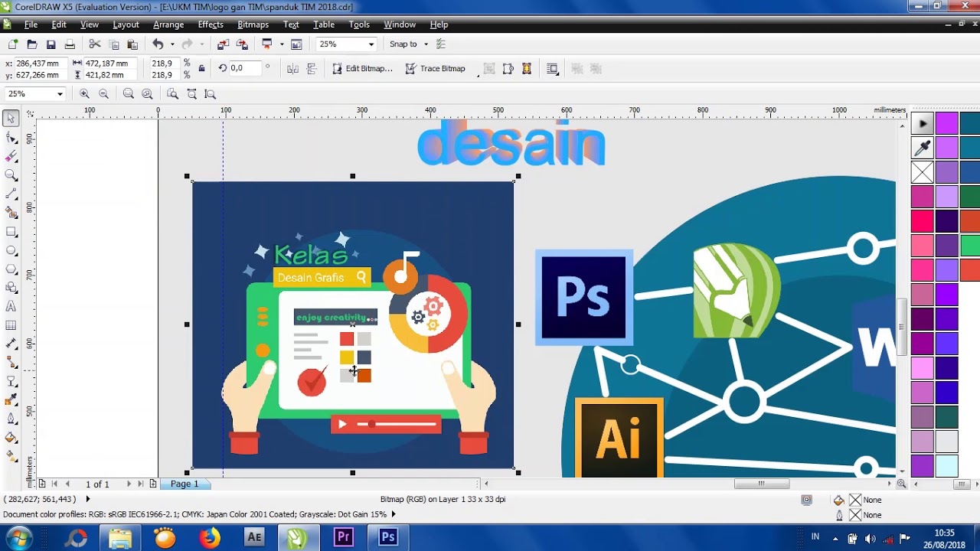Pick the light cyan swatch
Viewport: 980px width, 551px height.
pos(947,465)
